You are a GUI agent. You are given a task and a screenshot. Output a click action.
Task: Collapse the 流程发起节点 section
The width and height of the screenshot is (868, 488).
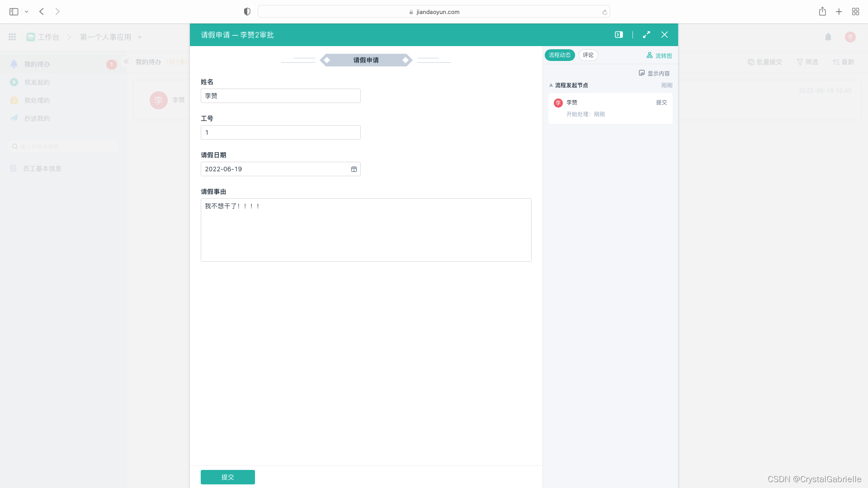coord(551,85)
